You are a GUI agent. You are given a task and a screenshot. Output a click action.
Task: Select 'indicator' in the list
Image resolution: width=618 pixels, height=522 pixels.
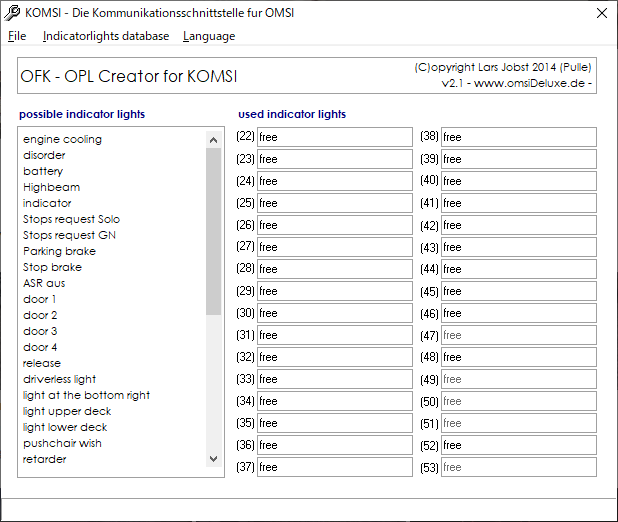[x=47, y=203]
